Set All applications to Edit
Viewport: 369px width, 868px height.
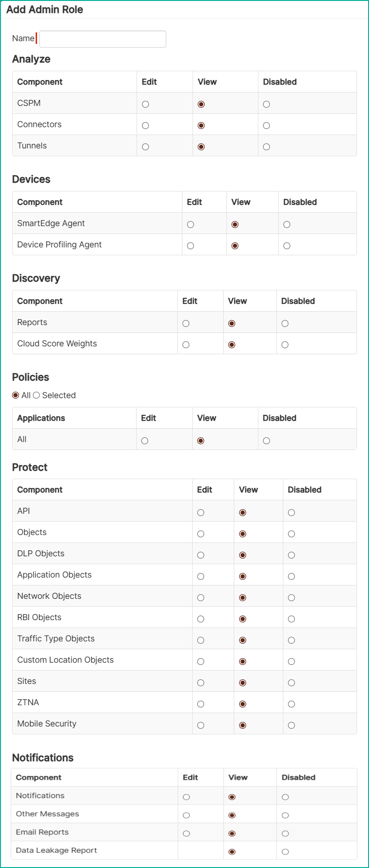pyautogui.click(x=144, y=441)
